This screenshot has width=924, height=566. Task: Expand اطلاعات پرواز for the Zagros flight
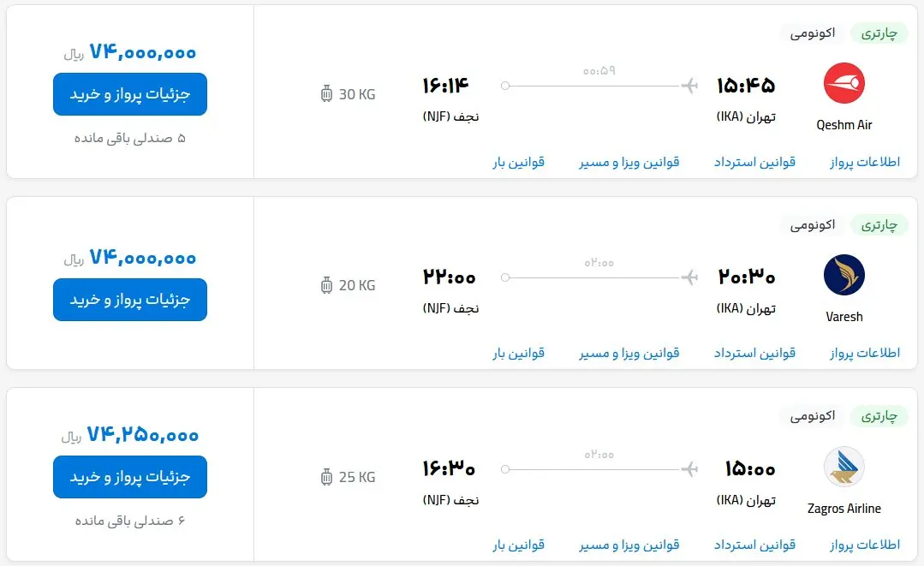click(865, 544)
